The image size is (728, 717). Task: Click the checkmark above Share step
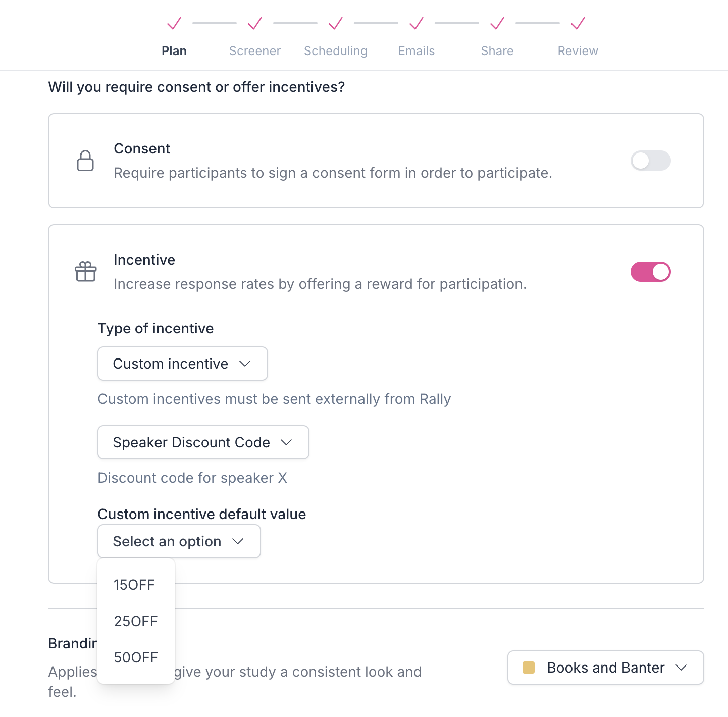497,23
